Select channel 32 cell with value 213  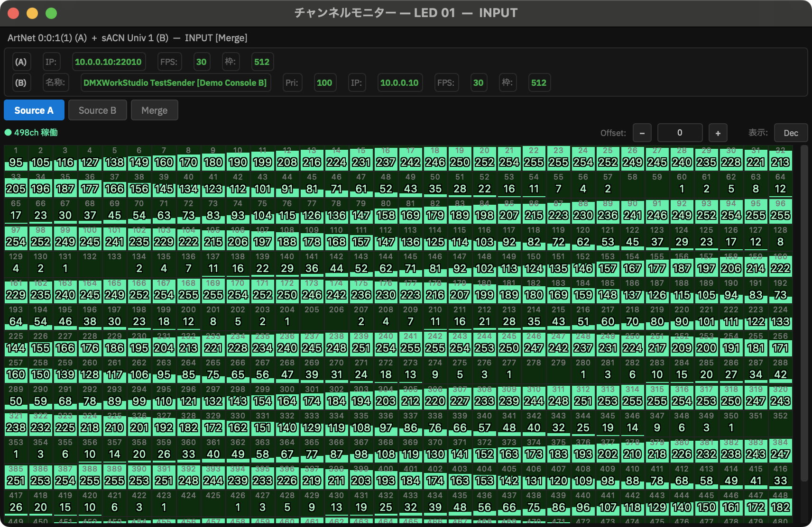pyautogui.click(x=781, y=158)
